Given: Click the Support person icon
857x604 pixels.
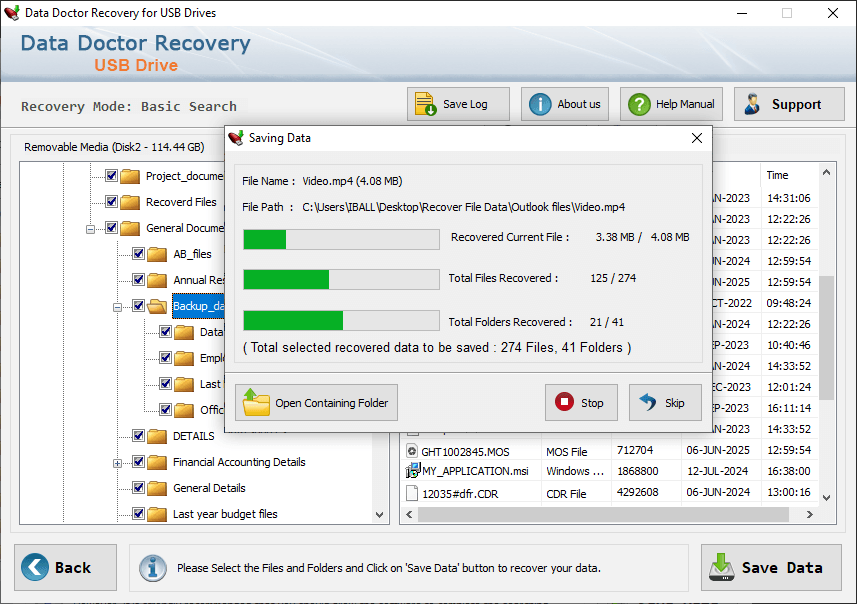Looking at the screenshot, I should click(x=752, y=104).
